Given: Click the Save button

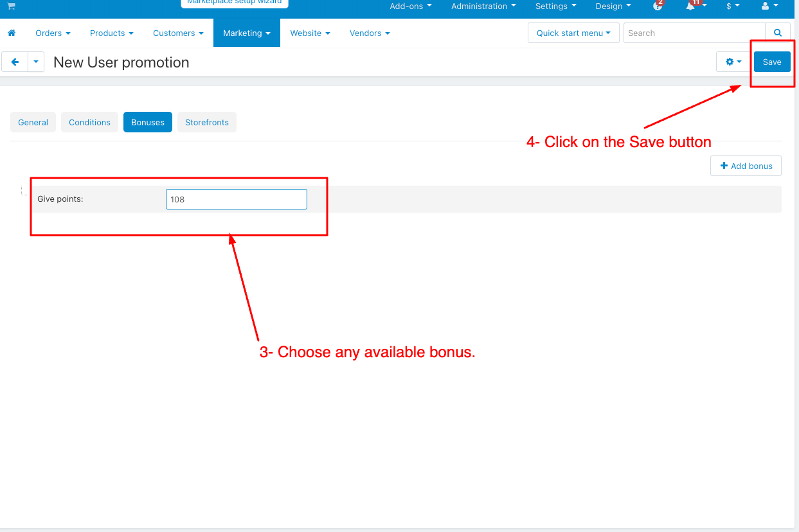Looking at the screenshot, I should [771, 62].
